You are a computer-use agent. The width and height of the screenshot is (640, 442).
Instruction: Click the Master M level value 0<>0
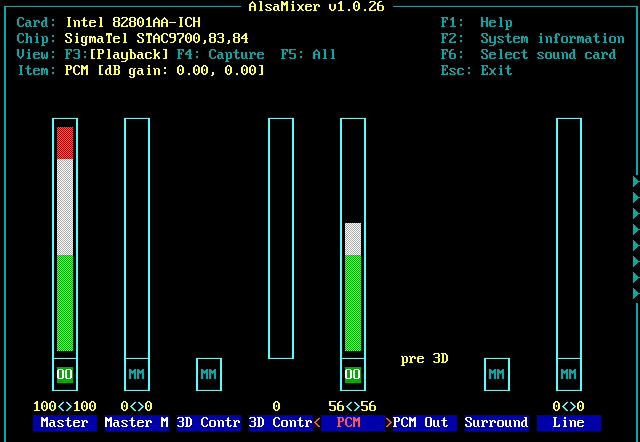pyautogui.click(x=137, y=406)
